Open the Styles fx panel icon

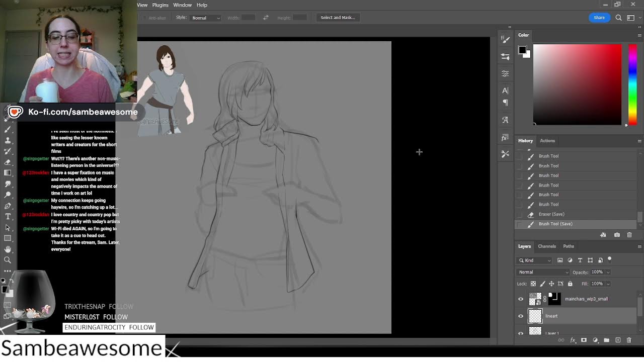tap(505, 137)
